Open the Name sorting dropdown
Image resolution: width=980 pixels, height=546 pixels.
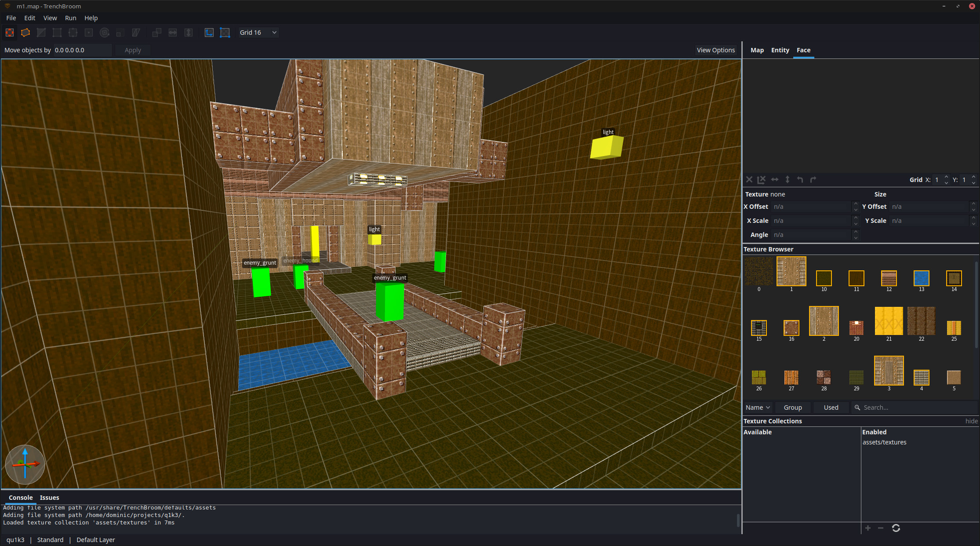click(757, 407)
